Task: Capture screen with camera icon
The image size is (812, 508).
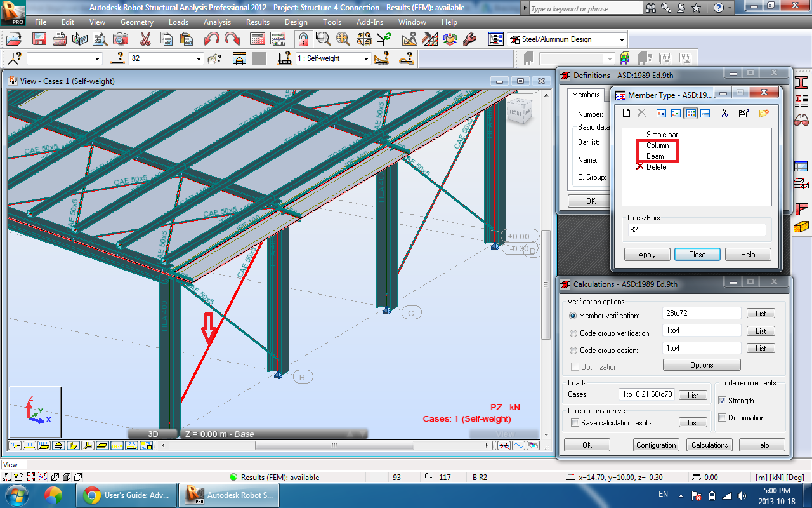Action: tap(120, 39)
